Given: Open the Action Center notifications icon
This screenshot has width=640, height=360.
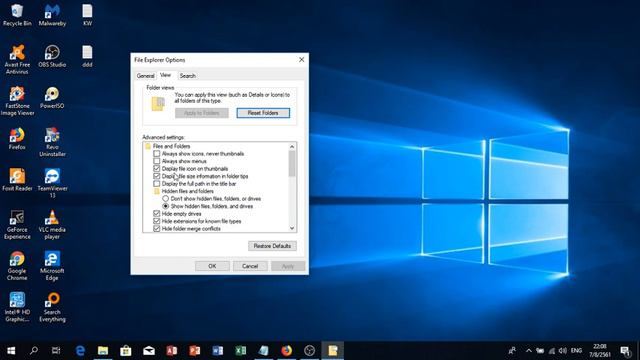Looking at the screenshot, I should tap(625, 351).
